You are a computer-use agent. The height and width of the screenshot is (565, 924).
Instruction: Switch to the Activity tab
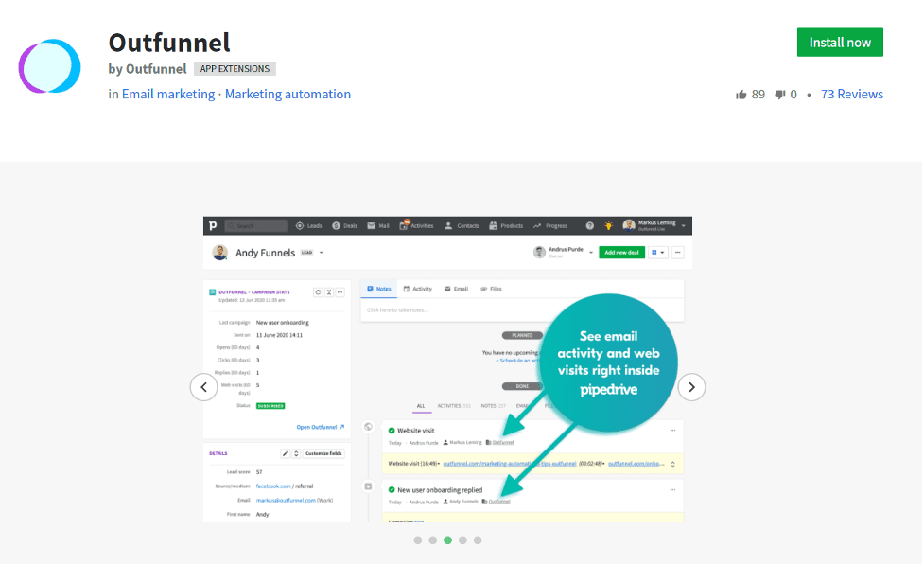coord(418,289)
